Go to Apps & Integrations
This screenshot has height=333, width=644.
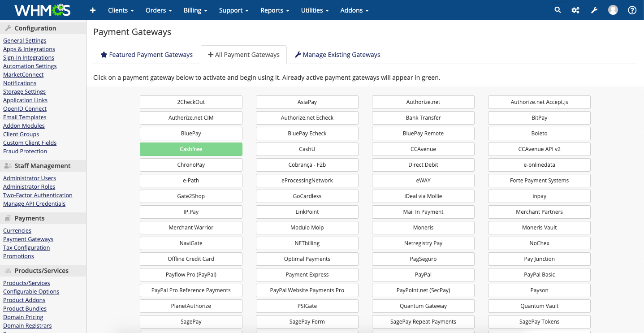pyautogui.click(x=29, y=49)
